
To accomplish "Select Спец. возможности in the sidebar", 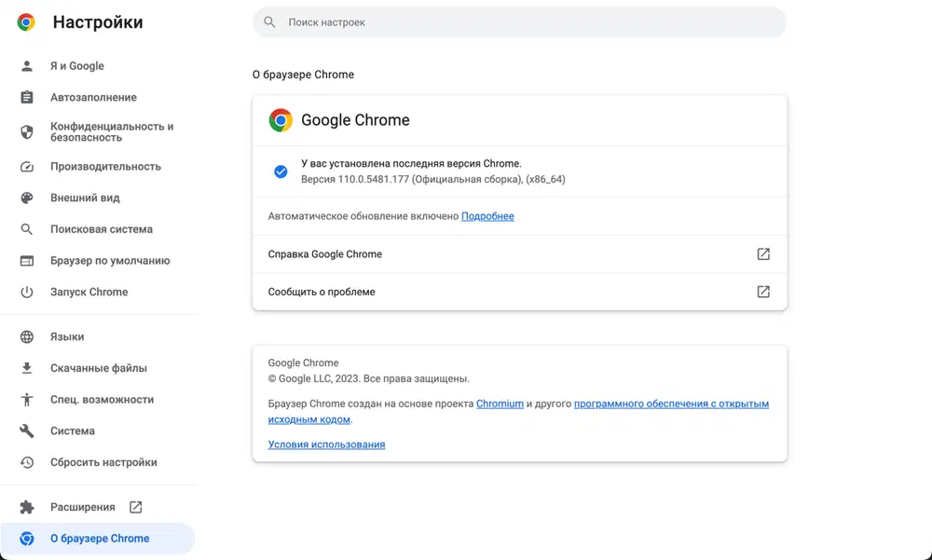I will tap(102, 400).
